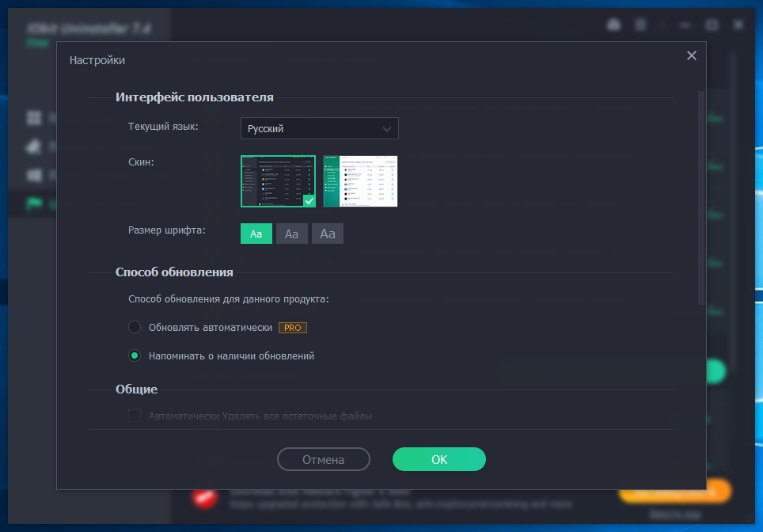This screenshot has height=532, width=763.
Task: Select Обновлять автоматически radio button
Action: (x=135, y=327)
